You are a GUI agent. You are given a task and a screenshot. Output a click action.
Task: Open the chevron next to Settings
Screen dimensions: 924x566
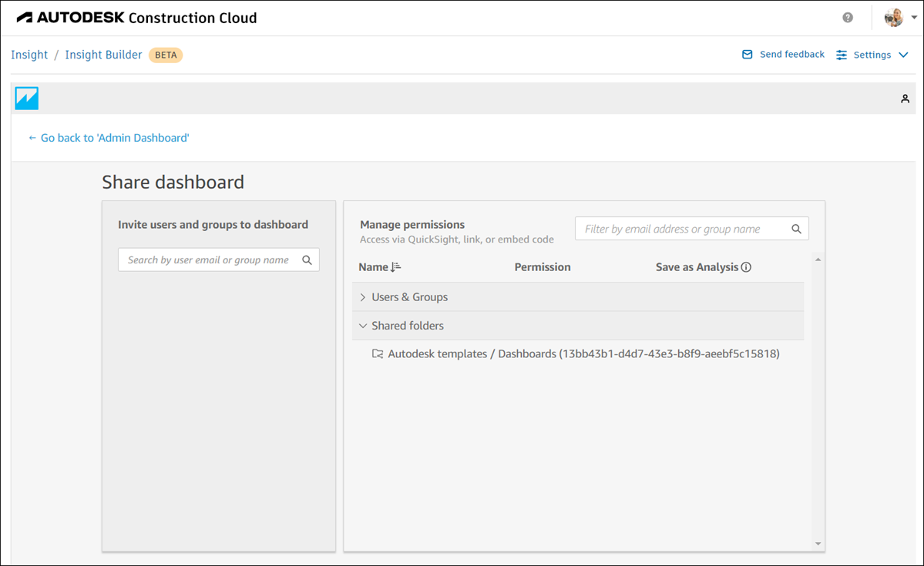pos(903,55)
